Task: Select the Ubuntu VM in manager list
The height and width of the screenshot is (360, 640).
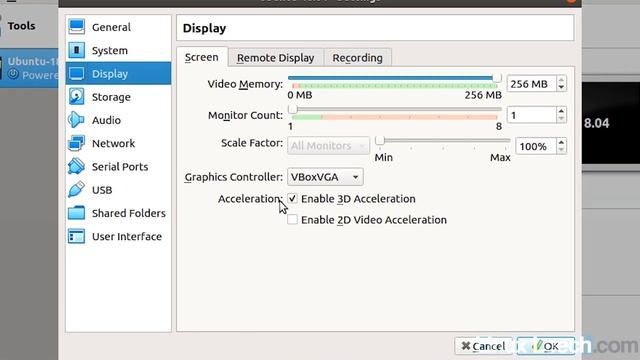Action: pyautogui.click(x=29, y=68)
